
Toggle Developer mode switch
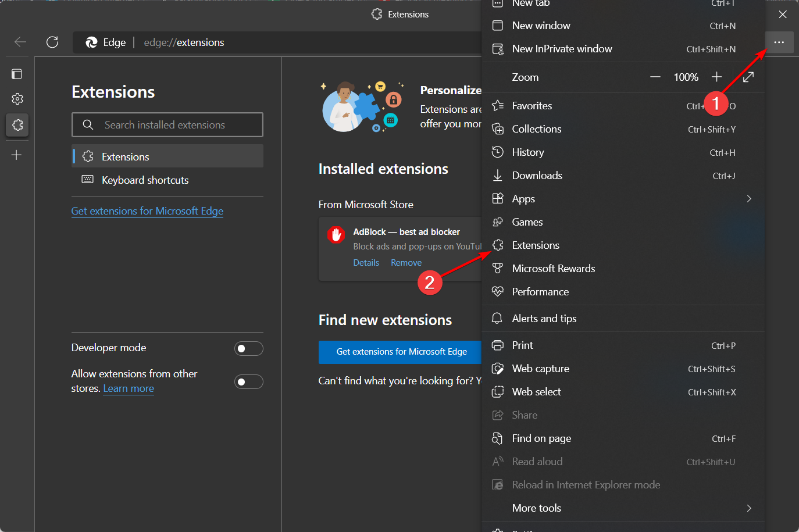coord(248,348)
